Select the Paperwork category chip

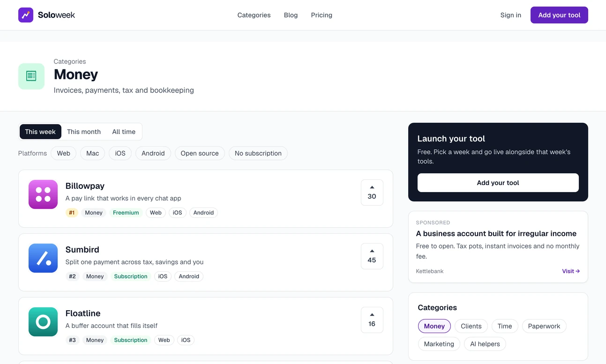544,326
